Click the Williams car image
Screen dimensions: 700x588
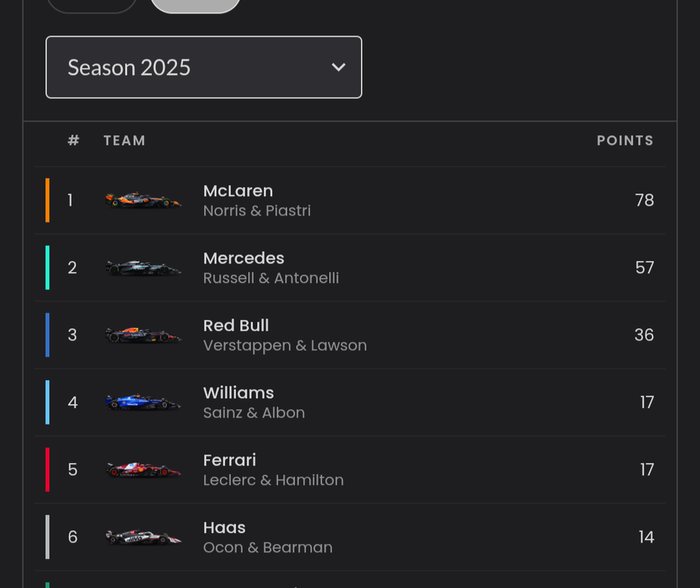tap(143, 402)
